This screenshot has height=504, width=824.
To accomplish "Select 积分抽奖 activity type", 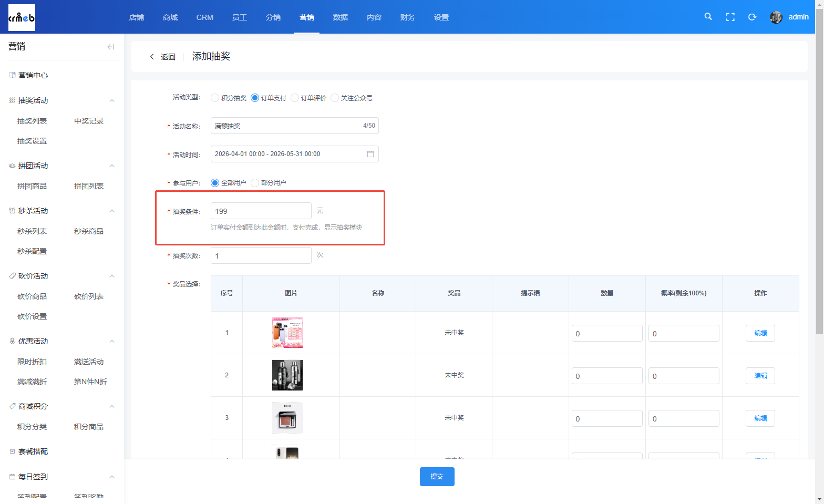I will [215, 98].
